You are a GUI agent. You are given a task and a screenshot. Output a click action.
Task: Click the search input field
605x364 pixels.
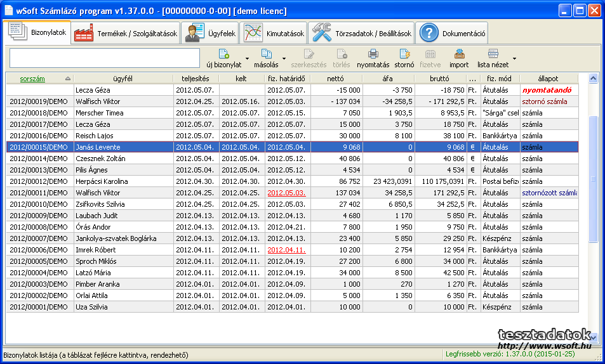105,58
